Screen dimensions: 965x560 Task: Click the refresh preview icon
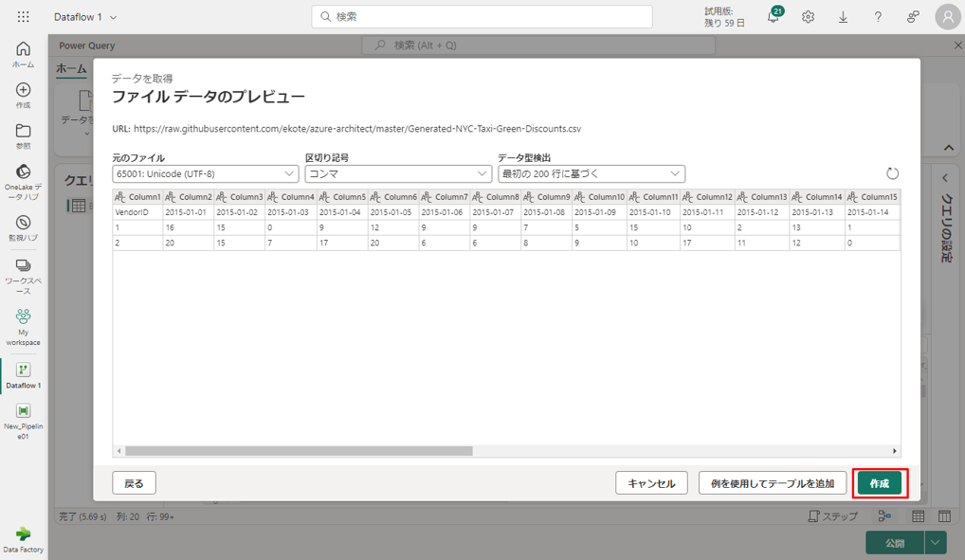[x=892, y=173]
